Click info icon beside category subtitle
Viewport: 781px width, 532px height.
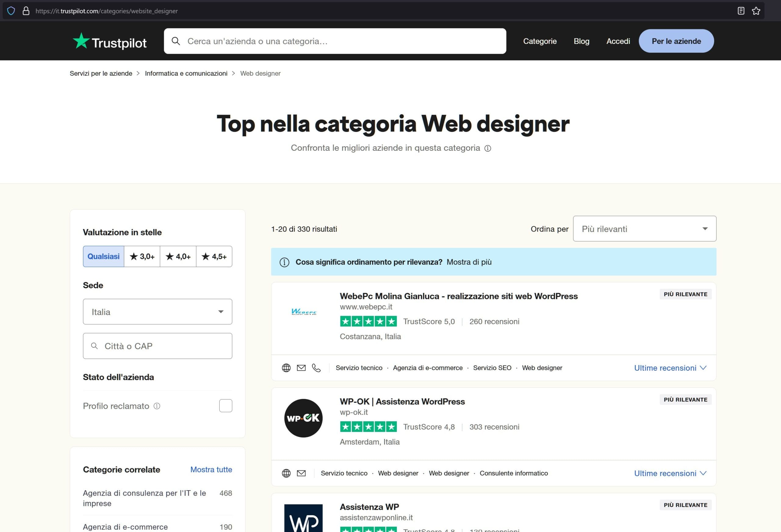tap(488, 148)
